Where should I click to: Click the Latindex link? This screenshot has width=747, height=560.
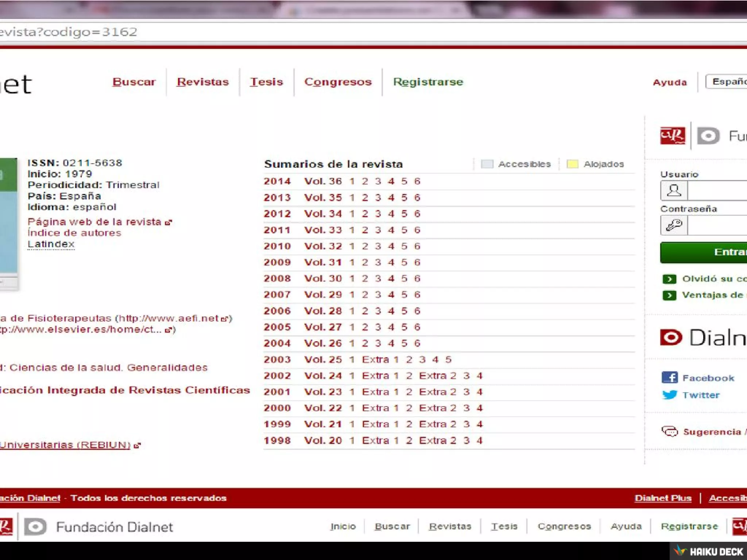[51, 244]
